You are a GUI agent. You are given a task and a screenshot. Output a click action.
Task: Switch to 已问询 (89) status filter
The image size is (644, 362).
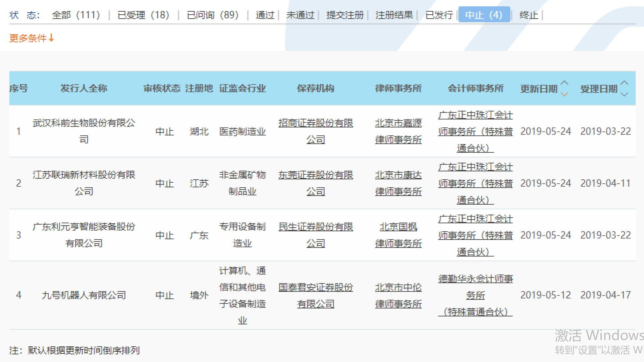(x=213, y=15)
